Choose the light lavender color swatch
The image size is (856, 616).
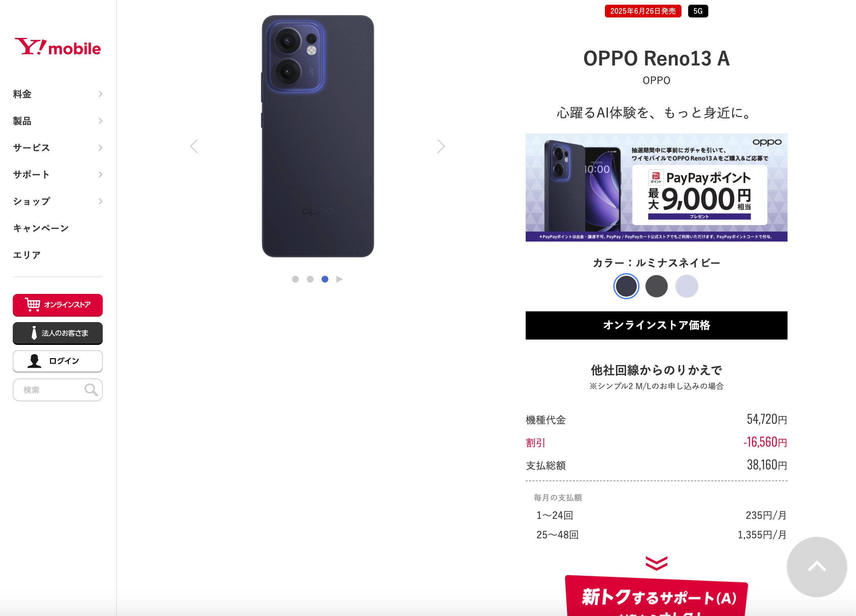[686, 286]
